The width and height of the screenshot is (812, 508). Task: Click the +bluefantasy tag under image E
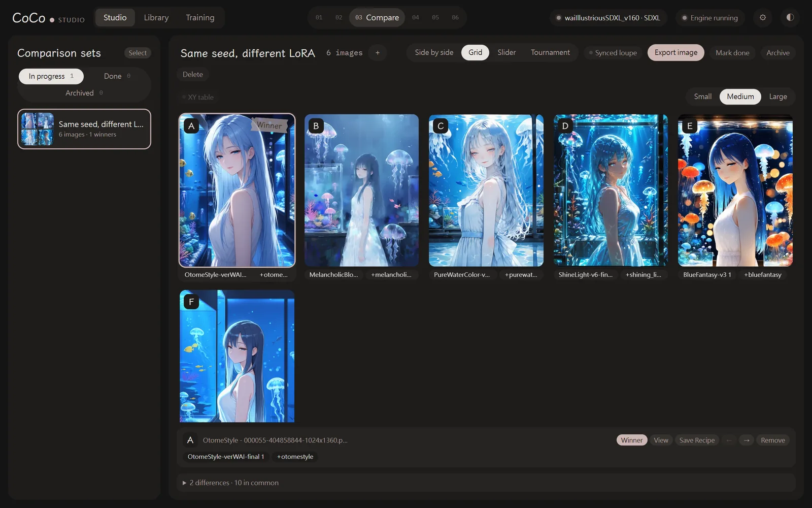click(x=763, y=274)
